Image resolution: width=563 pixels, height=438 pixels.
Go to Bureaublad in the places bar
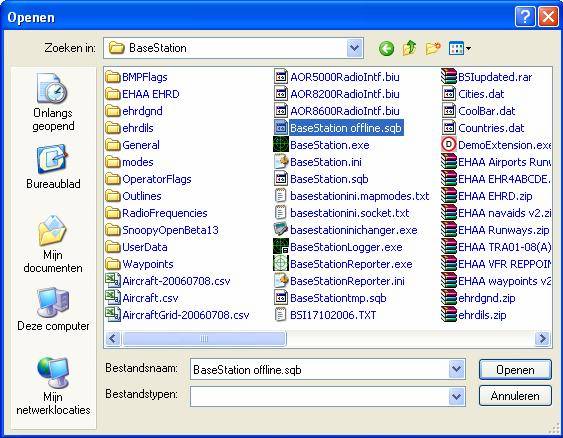point(53,167)
